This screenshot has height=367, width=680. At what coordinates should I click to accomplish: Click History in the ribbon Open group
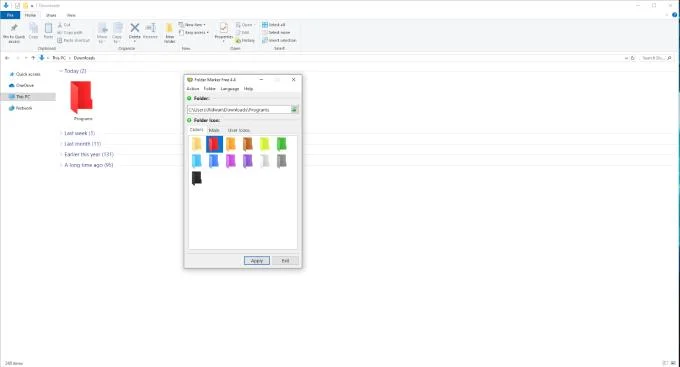(x=245, y=40)
